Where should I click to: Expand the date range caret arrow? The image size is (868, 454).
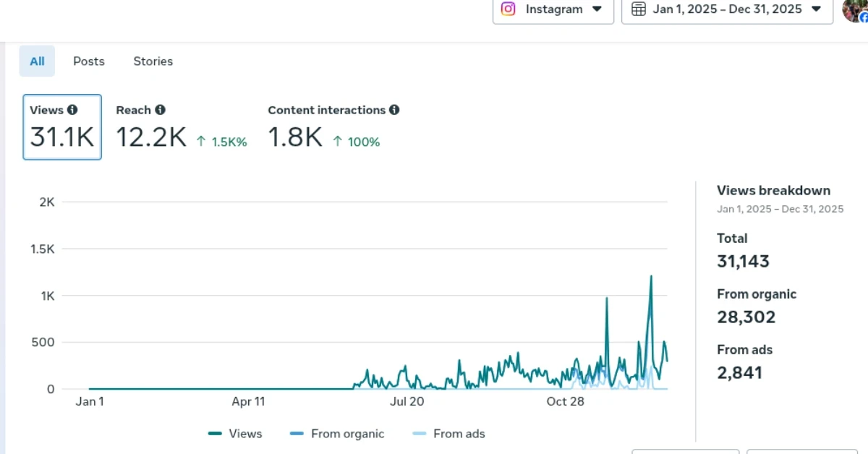[816, 9]
